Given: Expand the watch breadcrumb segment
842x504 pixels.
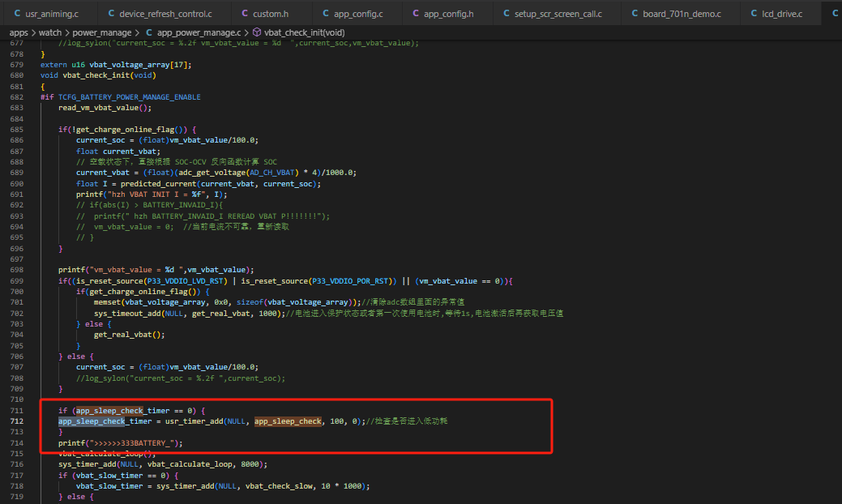Looking at the screenshot, I should (50, 32).
